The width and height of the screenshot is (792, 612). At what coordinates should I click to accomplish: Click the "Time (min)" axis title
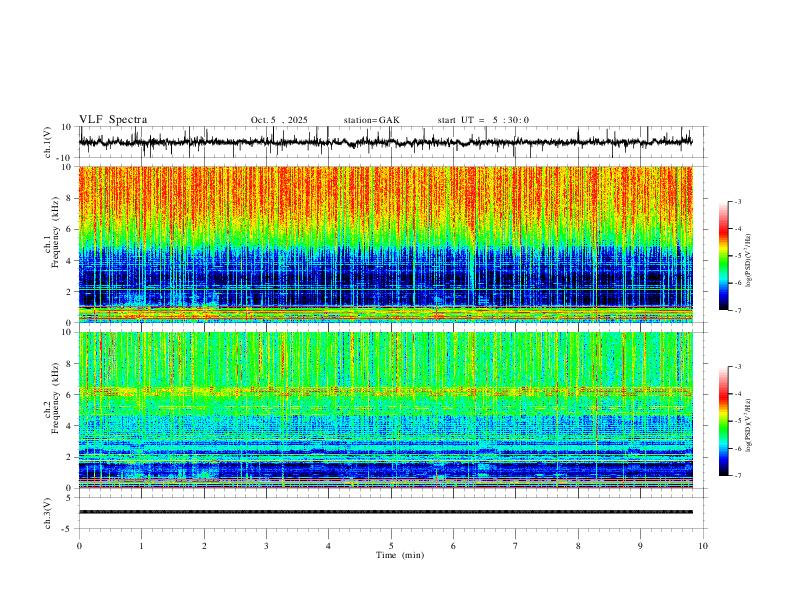click(400, 555)
